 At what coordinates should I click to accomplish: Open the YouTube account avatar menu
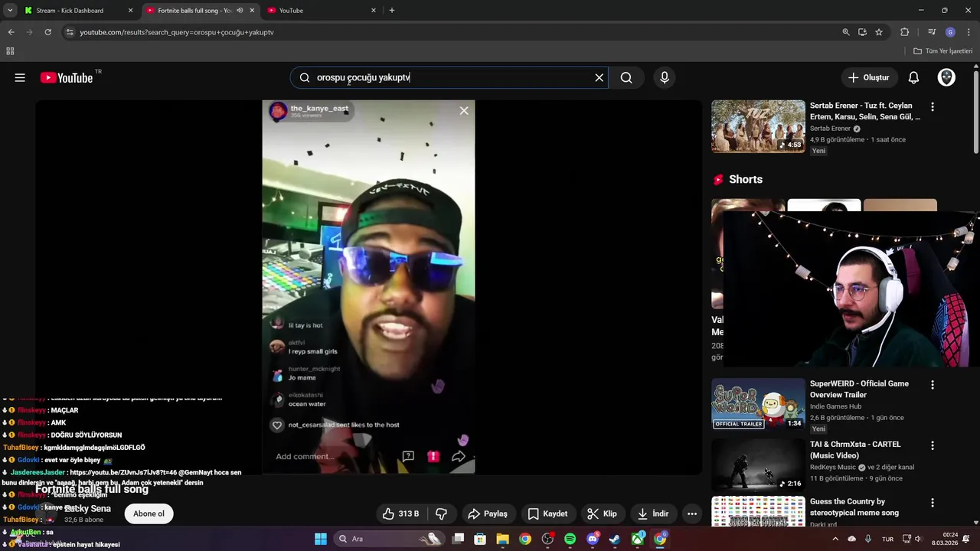click(946, 77)
